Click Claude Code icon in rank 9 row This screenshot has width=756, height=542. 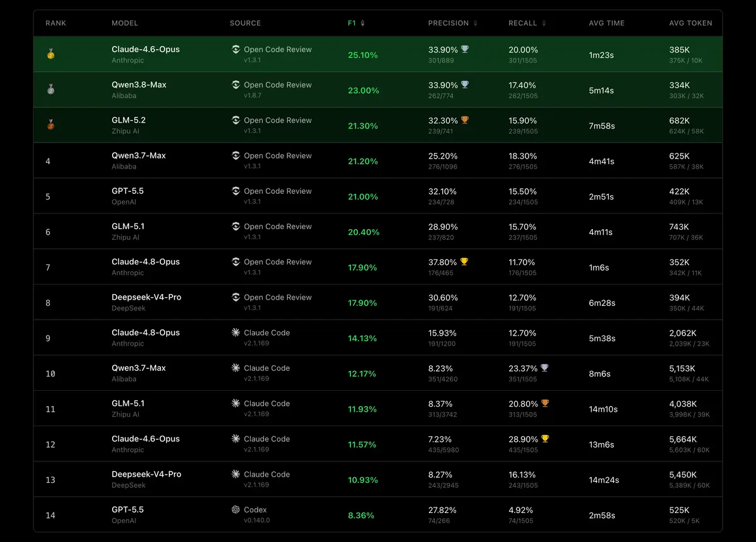pos(236,332)
